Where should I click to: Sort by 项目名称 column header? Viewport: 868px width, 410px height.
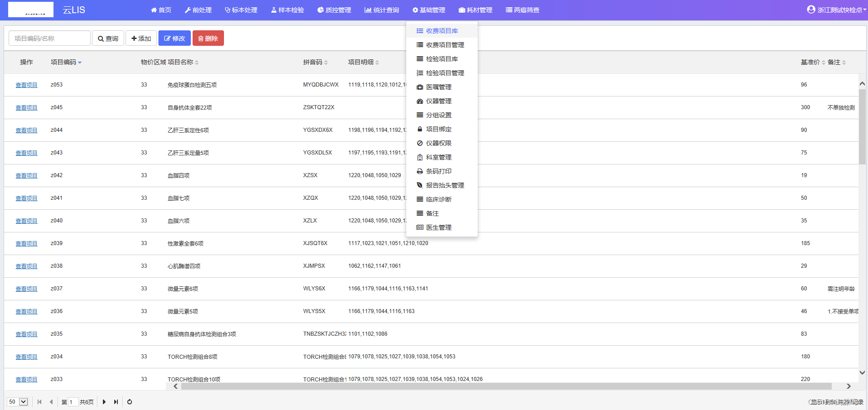183,62
